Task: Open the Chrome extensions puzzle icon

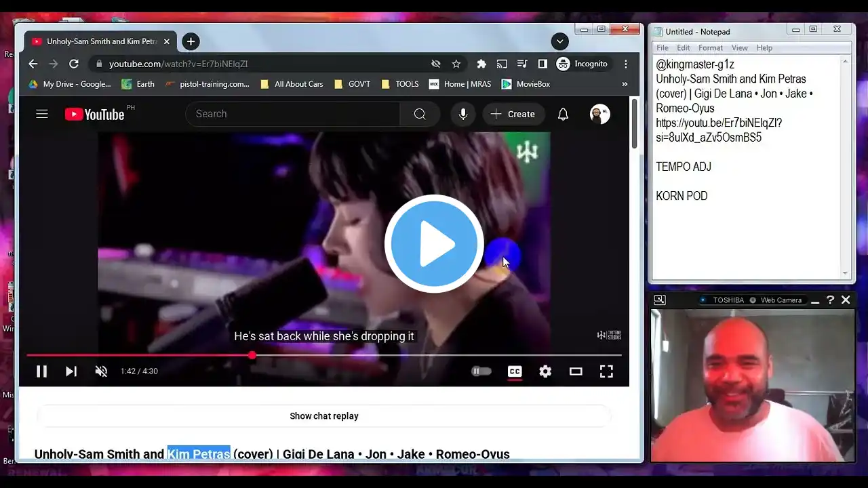Action: [481, 64]
